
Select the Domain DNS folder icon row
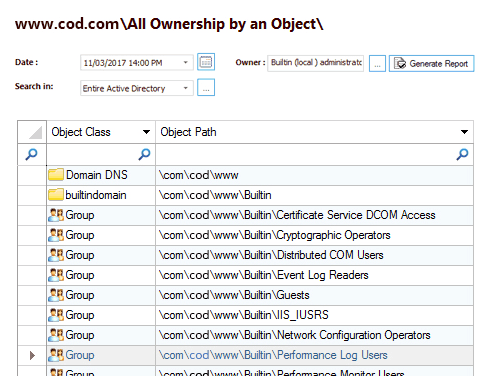point(56,175)
